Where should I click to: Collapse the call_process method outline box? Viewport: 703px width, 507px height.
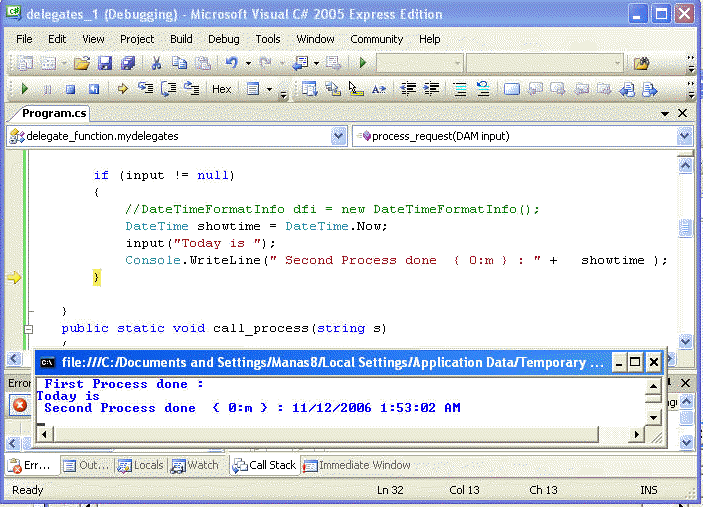tap(28, 329)
